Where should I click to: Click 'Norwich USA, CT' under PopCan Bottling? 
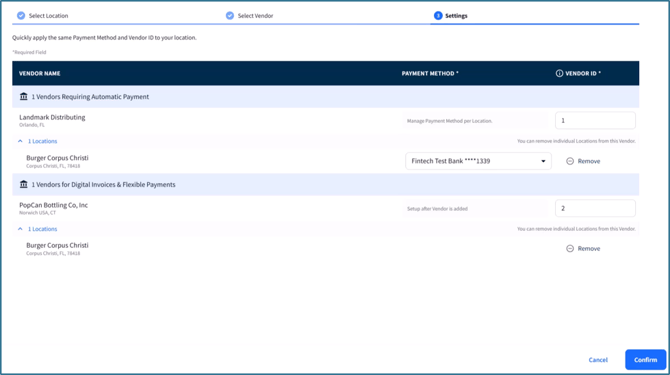pos(37,213)
